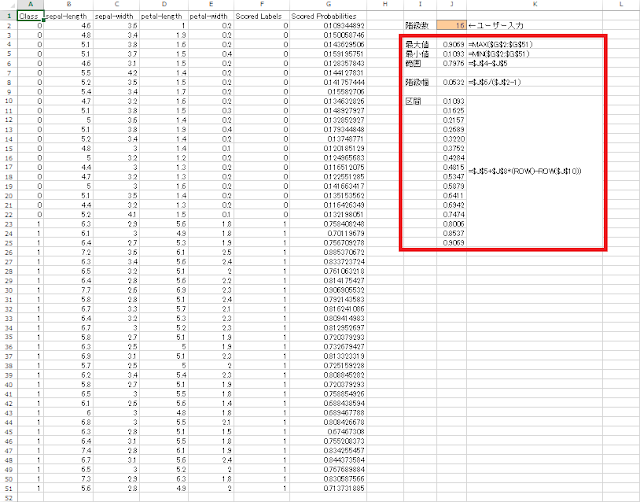Screen dimensions: 640x502
Task: Select the MIN formula text cell
Action: tap(507, 54)
